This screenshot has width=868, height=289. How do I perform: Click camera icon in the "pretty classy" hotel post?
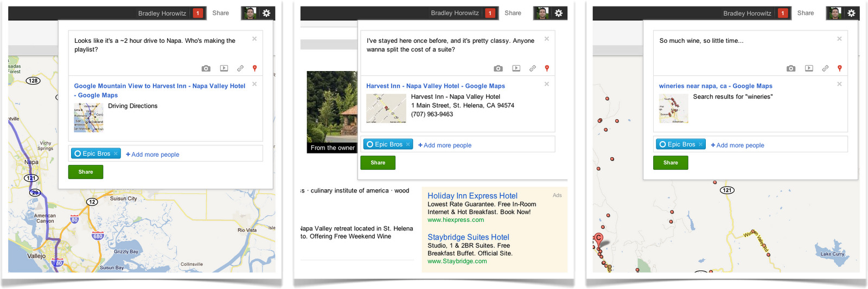click(498, 68)
